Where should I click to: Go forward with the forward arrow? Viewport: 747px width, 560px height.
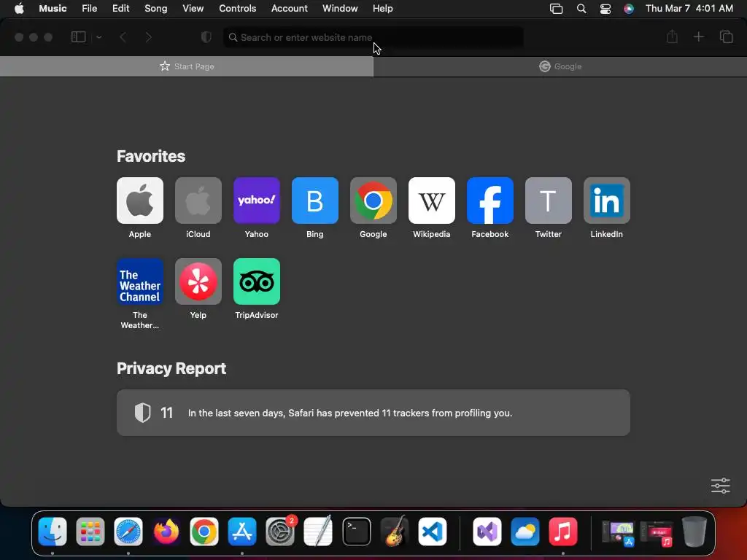148,37
